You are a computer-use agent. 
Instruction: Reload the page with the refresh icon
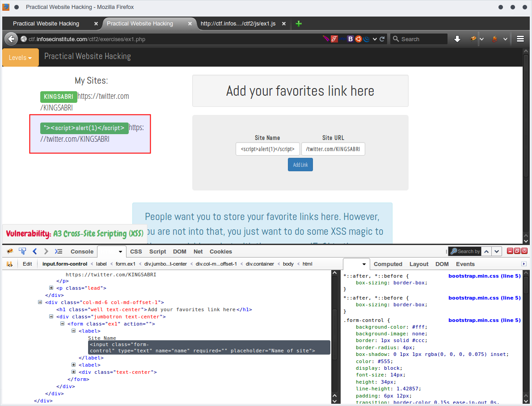382,39
